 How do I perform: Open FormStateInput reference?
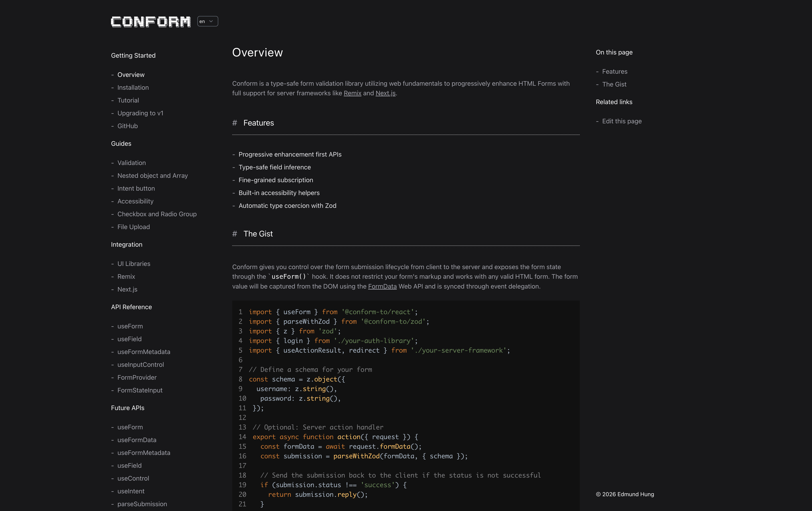click(140, 390)
